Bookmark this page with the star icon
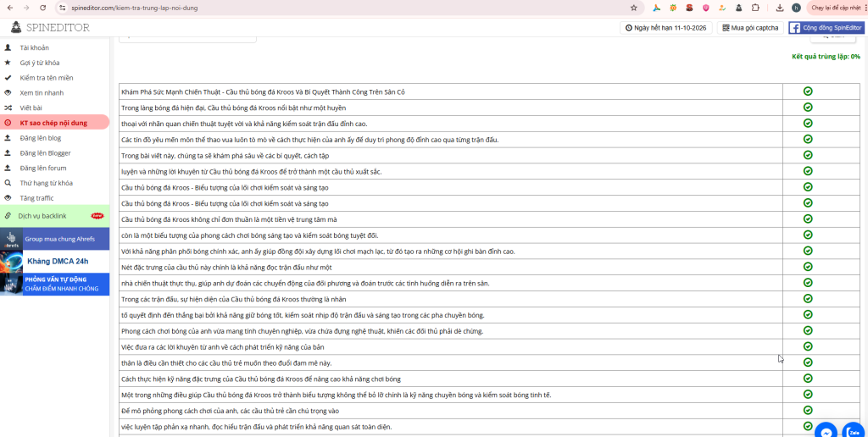The width and height of the screenshot is (868, 437). click(x=634, y=8)
